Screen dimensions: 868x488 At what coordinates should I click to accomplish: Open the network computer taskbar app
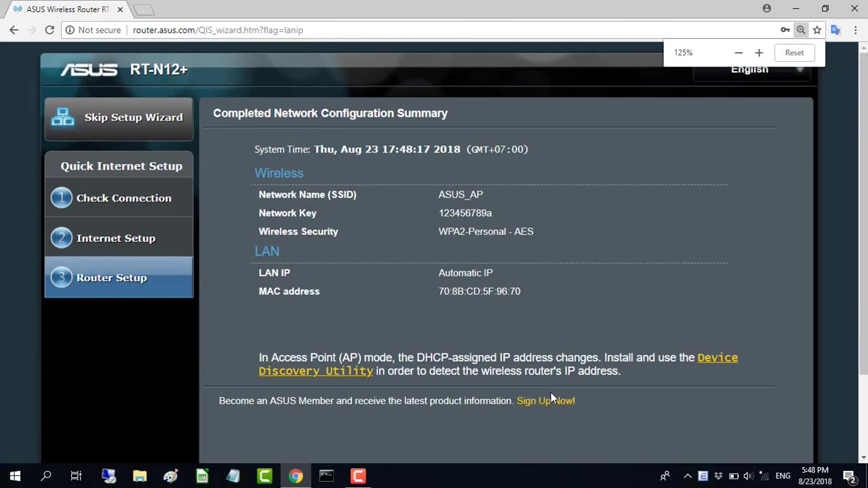(x=108, y=476)
